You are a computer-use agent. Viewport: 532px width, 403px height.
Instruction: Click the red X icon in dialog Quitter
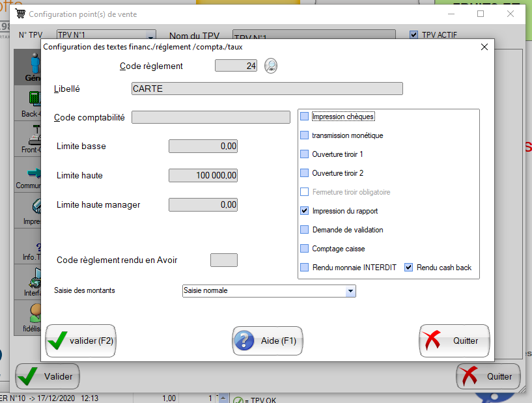click(x=432, y=340)
